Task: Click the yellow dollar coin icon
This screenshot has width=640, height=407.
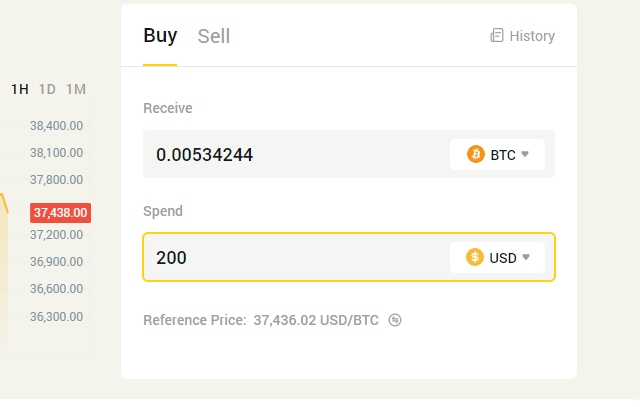Action: 475,257
